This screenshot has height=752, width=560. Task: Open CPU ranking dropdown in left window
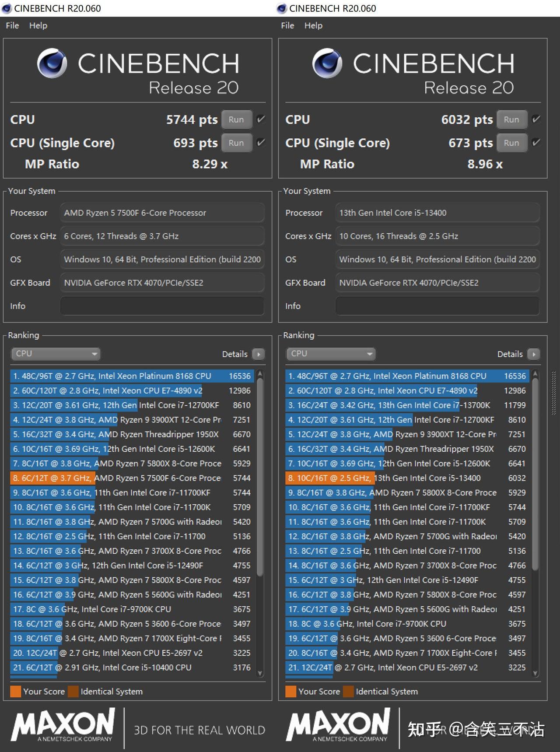[56, 354]
